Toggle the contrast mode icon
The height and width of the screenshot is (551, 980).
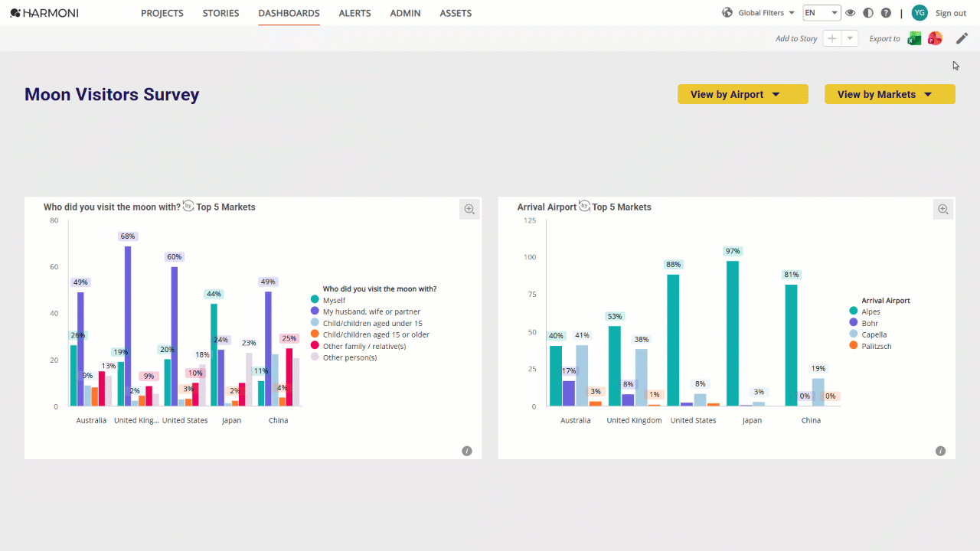(x=868, y=13)
